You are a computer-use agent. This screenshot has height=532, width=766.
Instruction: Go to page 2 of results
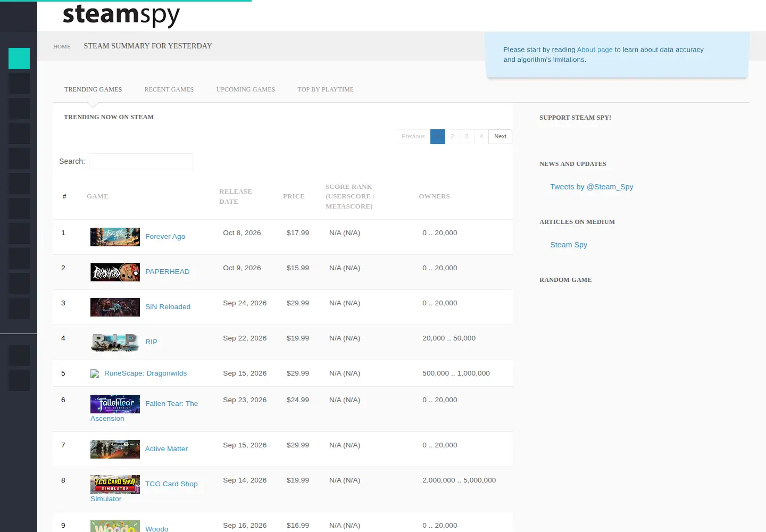tap(452, 137)
